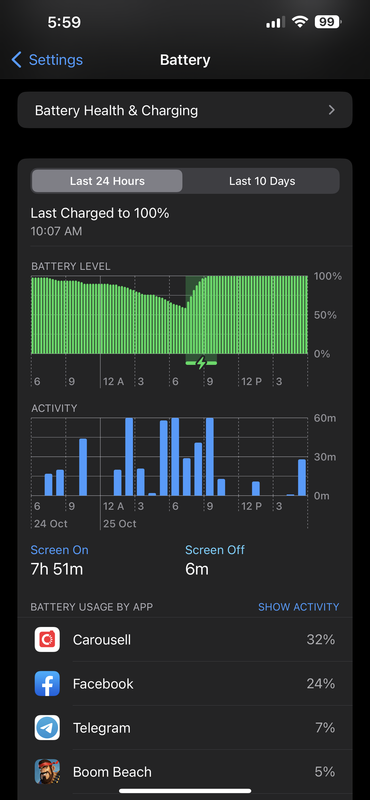Tap the activity bar near 9 on 25 Oct
Screen dimensions: 370x800
[x=210, y=457]
